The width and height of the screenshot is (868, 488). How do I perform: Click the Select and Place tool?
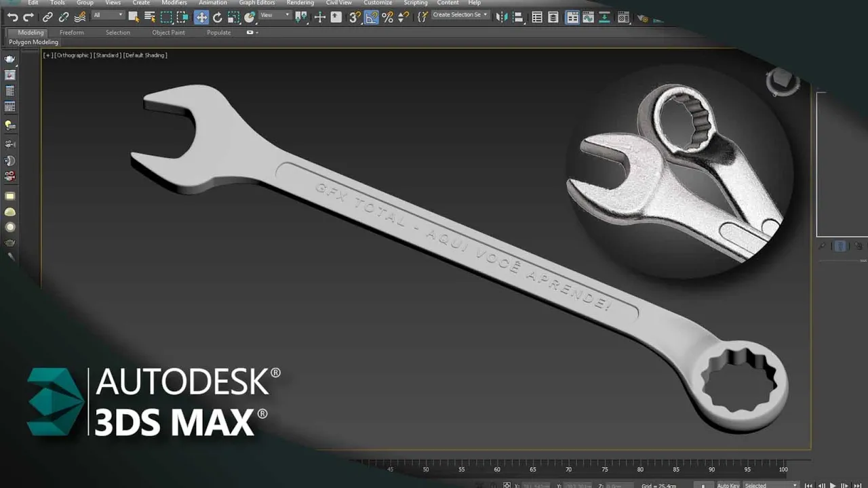click(x=250, y=17)
